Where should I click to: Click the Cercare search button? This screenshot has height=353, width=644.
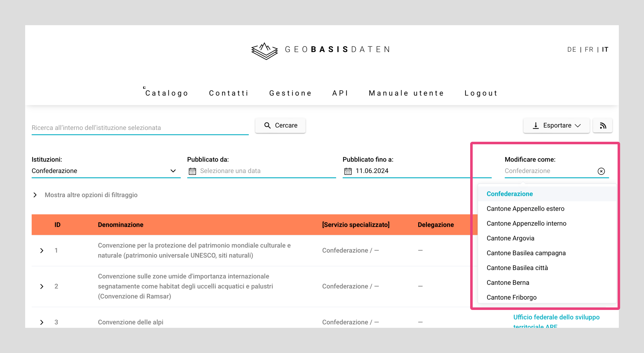pyautogui.click(x=280, y=125)
